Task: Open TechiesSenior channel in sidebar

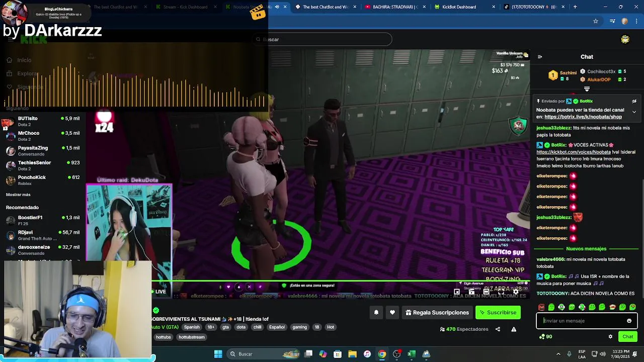Action: (43, 165)
